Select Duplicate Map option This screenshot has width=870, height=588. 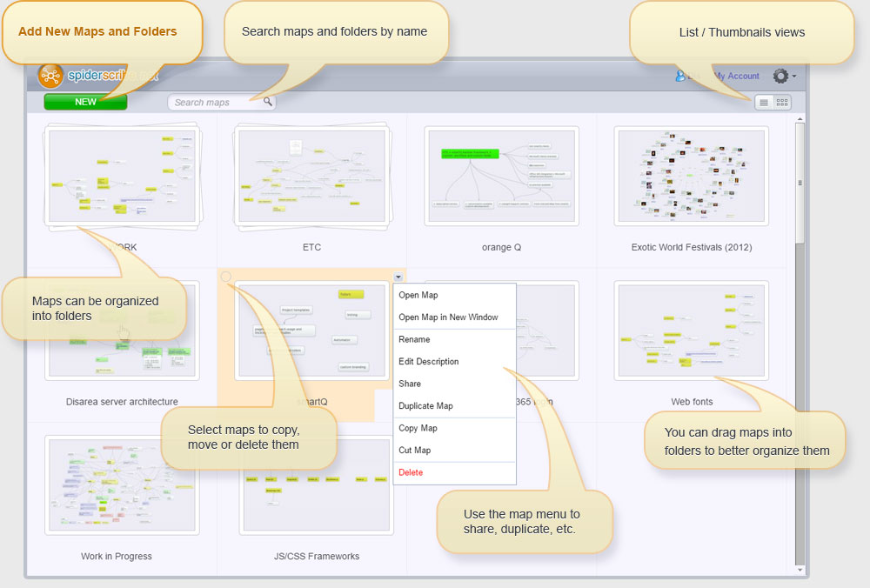coord(425,406)
